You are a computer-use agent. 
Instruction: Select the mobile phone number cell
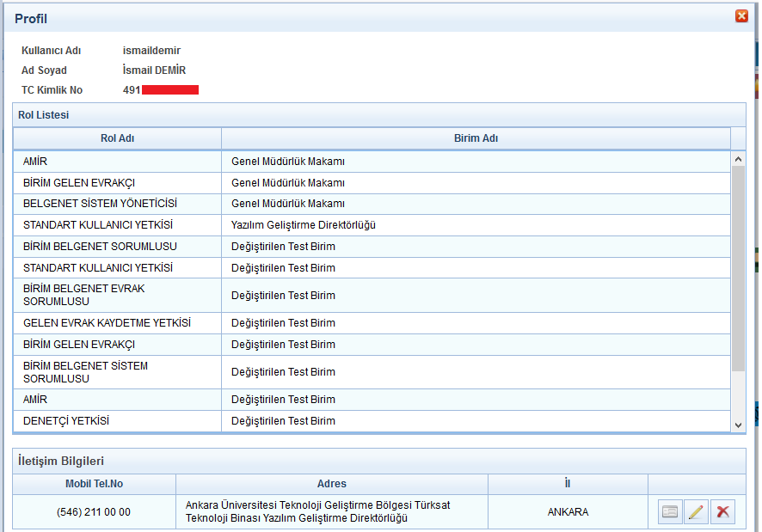coord(94,512)
